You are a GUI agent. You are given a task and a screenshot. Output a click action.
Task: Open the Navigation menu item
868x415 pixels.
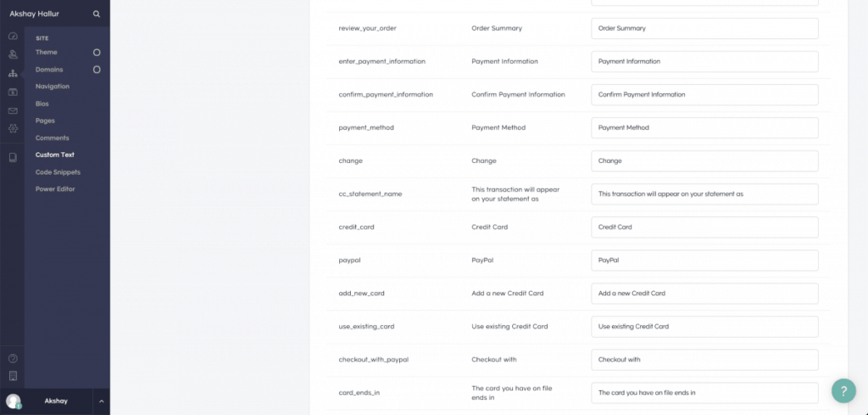(53, 87)
